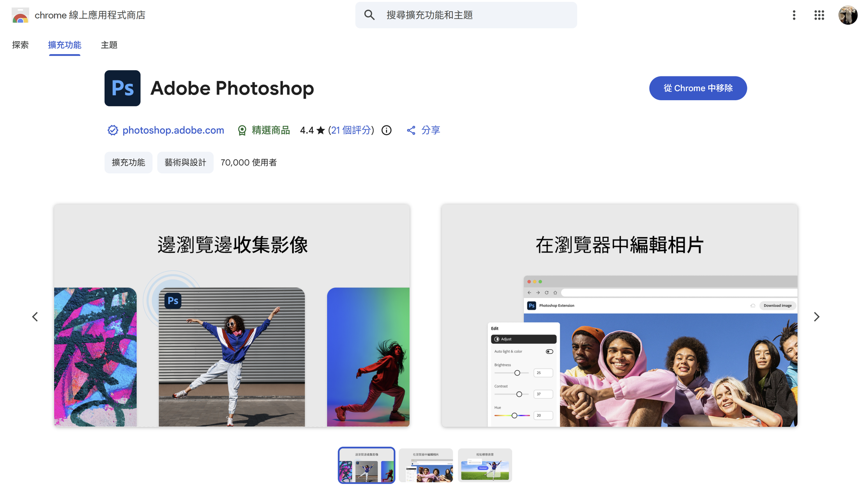Viewport: 868px width, 487px height.
Task: Switch to the 主題 tab
Action: click(x=109, y=45)
